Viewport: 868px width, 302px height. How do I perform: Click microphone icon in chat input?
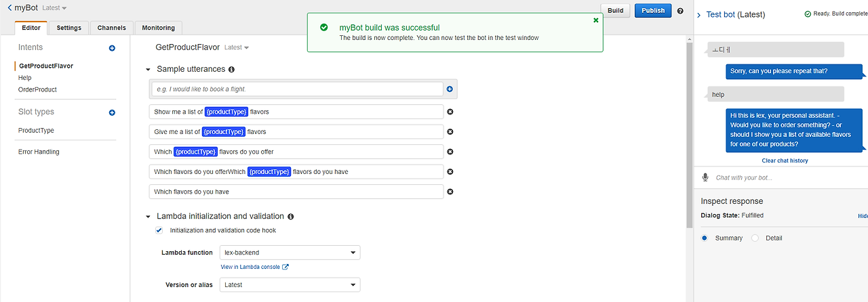pos(705,177)
